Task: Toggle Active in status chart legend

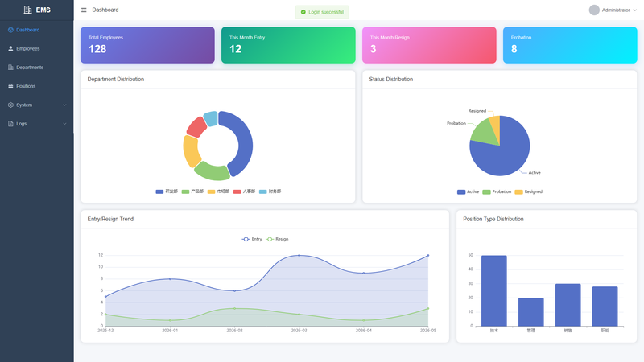Action: coord(469,191)
